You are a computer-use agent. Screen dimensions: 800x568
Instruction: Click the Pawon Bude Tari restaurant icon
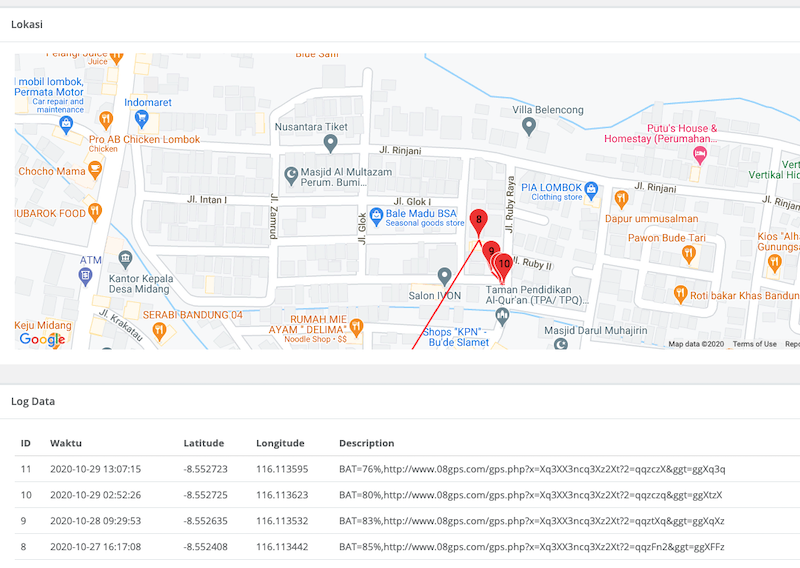[x=689, y=254]
